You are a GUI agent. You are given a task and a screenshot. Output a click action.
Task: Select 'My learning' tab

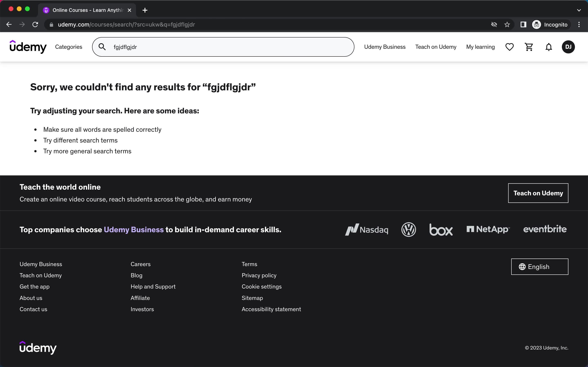(x=480, y=47)
